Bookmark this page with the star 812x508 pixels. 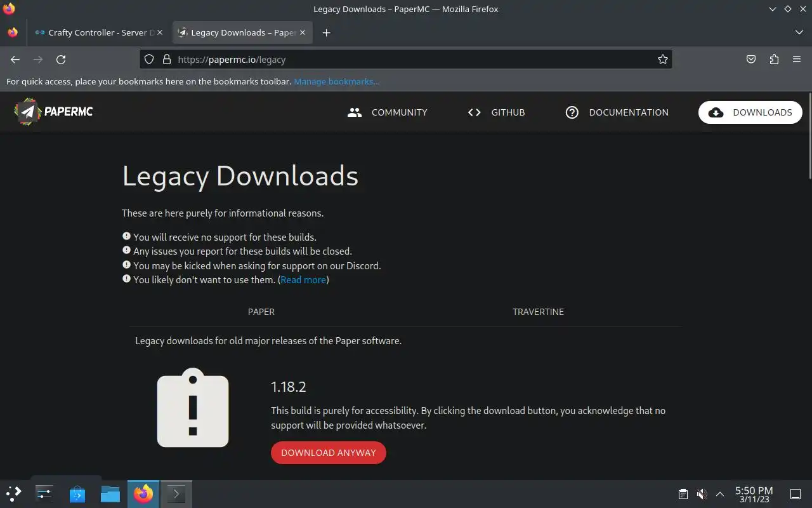(663, 59)
